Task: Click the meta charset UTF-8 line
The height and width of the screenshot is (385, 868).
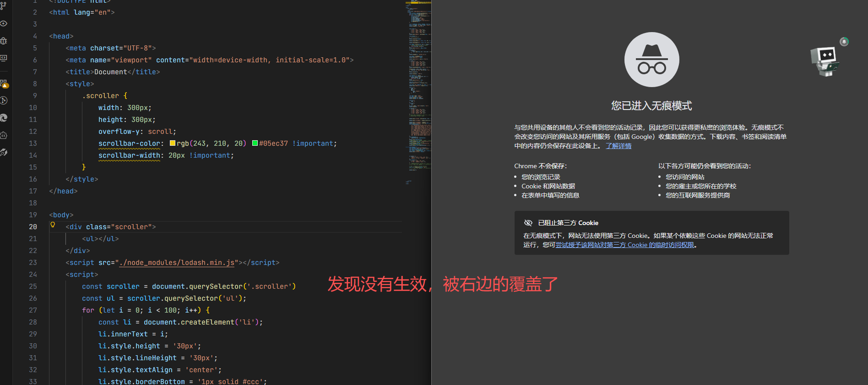Action: pos(111,48)
